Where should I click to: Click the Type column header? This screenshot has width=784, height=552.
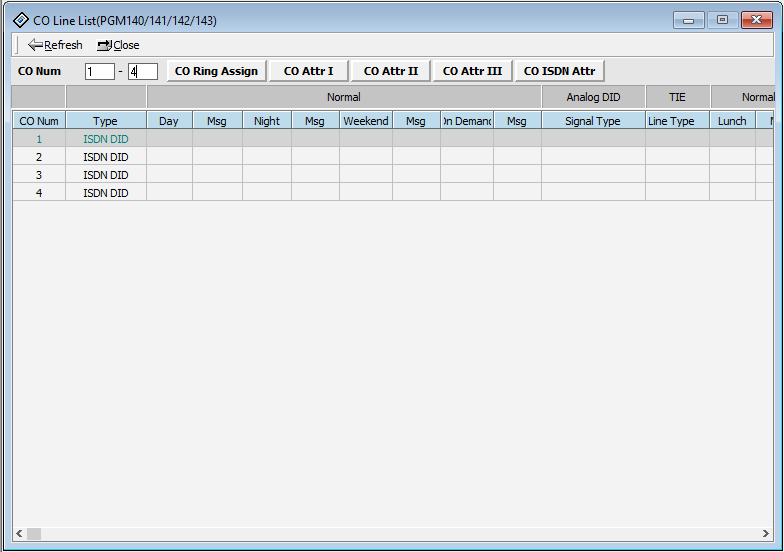[105, 121]
